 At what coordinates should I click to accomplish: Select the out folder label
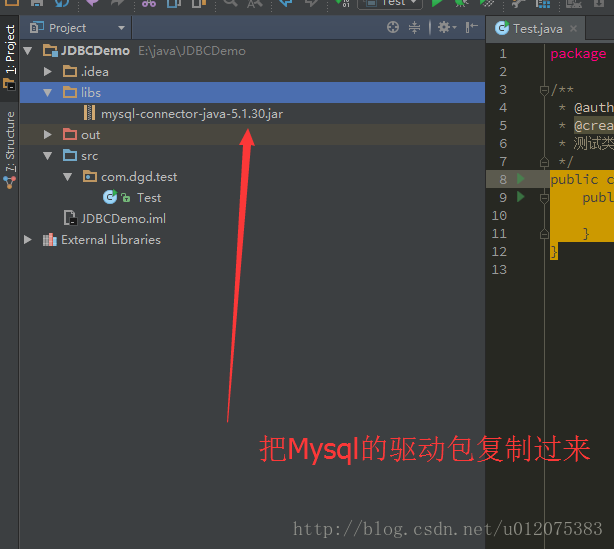[90, 135]
